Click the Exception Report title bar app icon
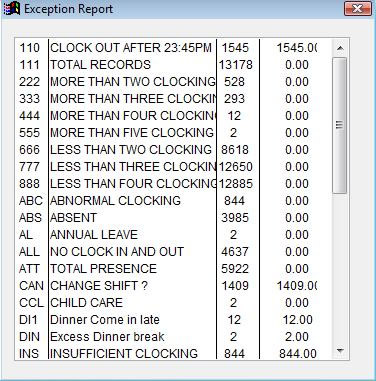This screenshot has height=381, width=376. (x=12, y=8)
